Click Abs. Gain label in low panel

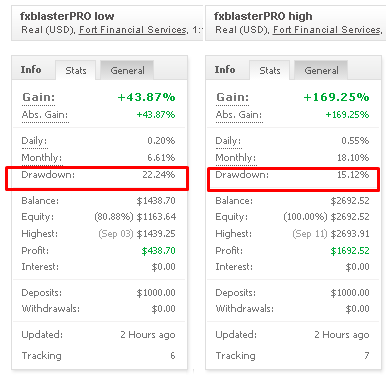click(x=45, y=115)
